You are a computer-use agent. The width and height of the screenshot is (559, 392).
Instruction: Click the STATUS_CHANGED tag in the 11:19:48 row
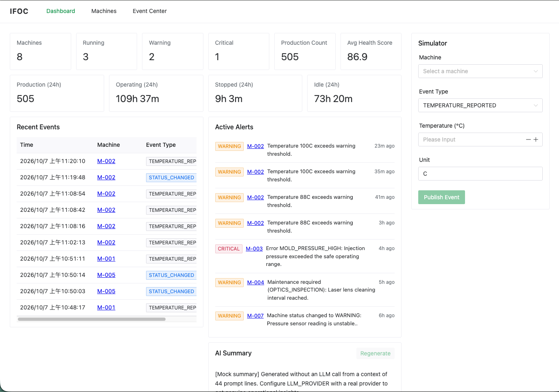171,178
